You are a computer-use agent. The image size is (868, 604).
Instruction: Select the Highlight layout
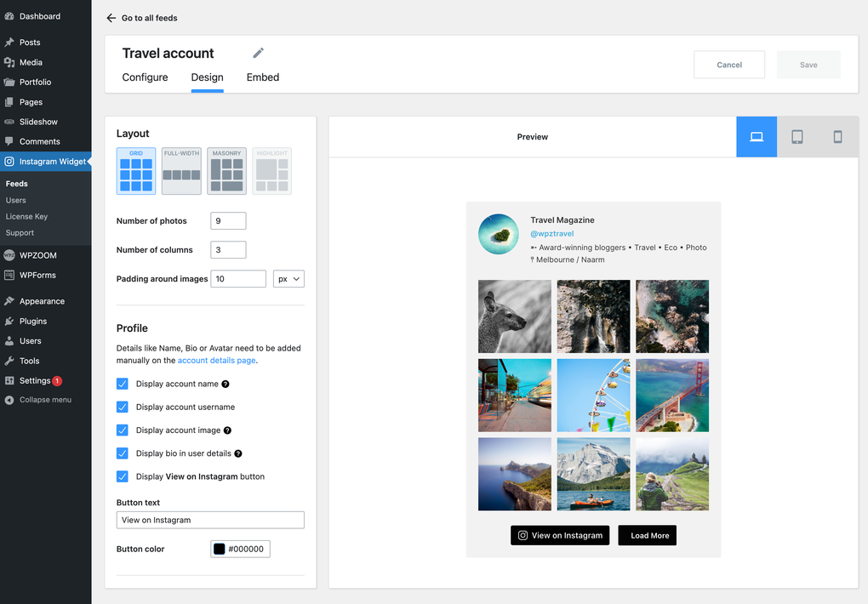click(271, 170)
